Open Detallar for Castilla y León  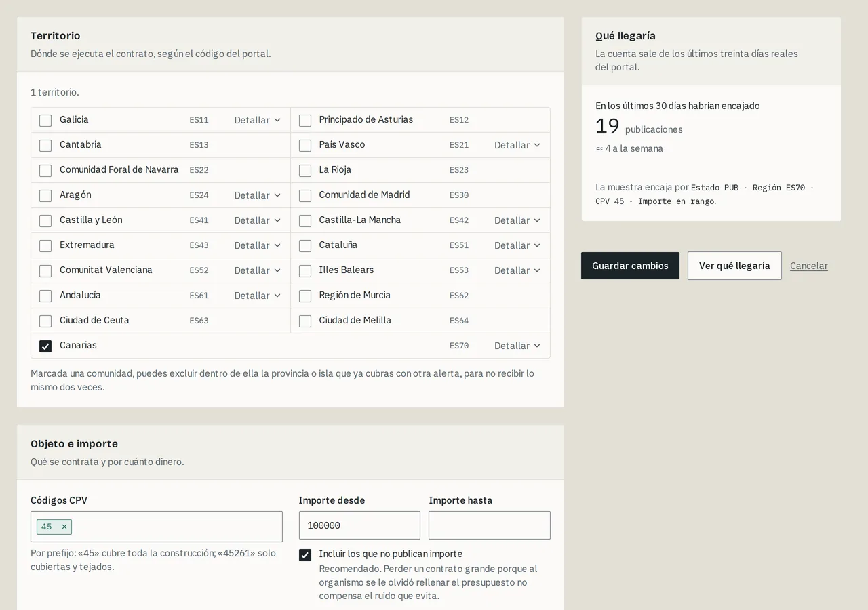[x=258, y=220]
